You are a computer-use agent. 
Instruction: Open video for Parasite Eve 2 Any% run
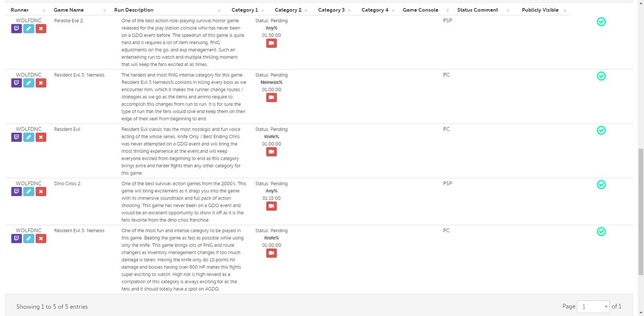tap(272, 43)
